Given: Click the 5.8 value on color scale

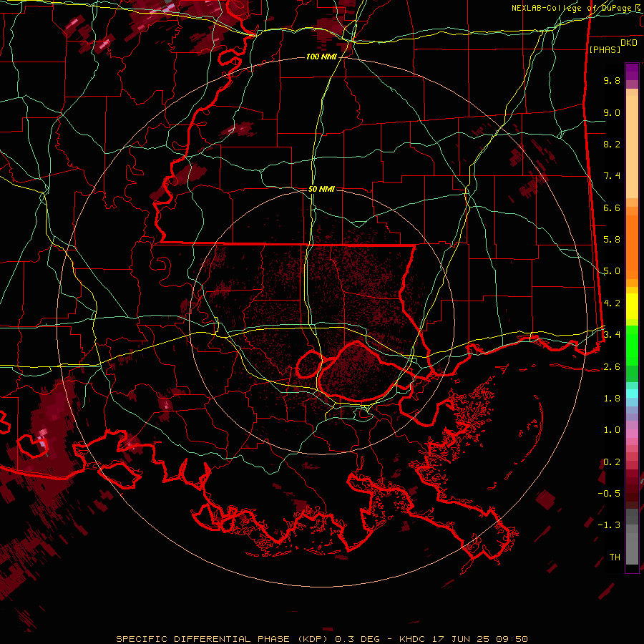Looking at the screenshot, I should coord(612,240).
